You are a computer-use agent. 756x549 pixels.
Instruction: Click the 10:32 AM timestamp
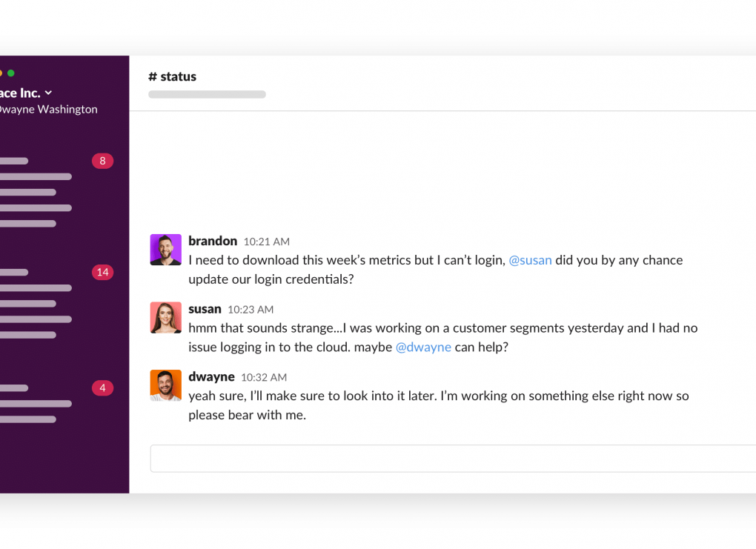tap(264, 378)
